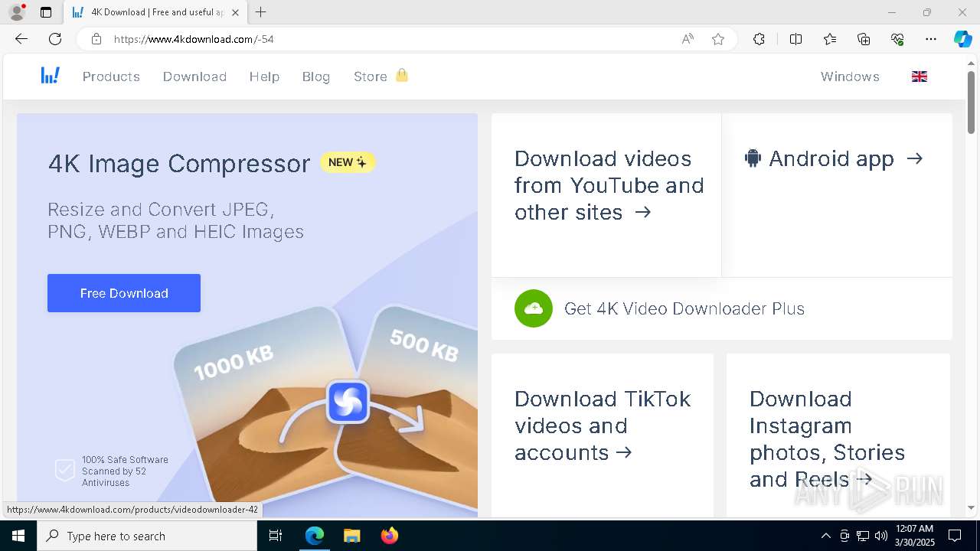980x551 pixels.
Task: Click the UK flag language selector
Action: pos(920,77)
